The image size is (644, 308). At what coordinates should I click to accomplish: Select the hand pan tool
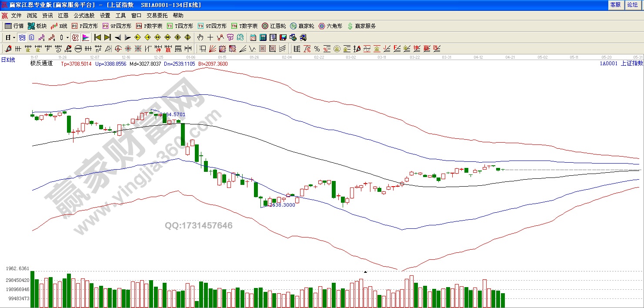click(200, 37)
